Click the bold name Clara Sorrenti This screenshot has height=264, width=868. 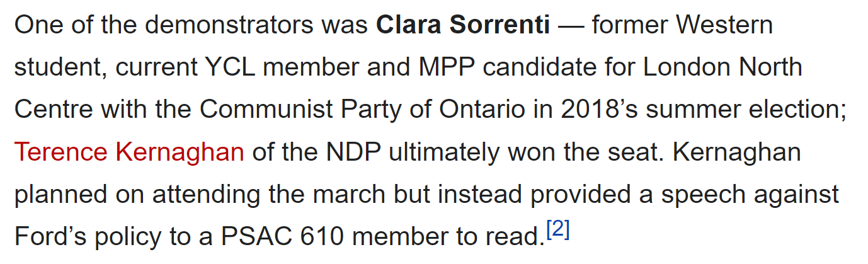(463, 25)
